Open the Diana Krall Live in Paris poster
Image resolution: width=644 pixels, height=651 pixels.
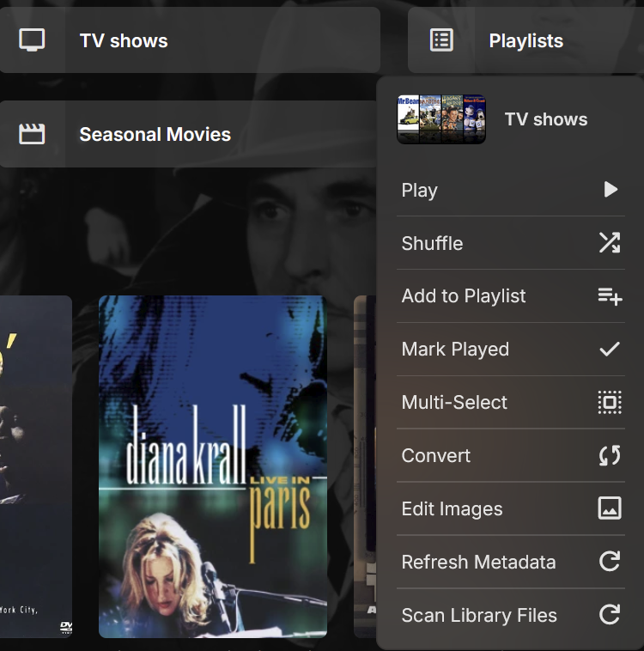click(x=213, y=466)
